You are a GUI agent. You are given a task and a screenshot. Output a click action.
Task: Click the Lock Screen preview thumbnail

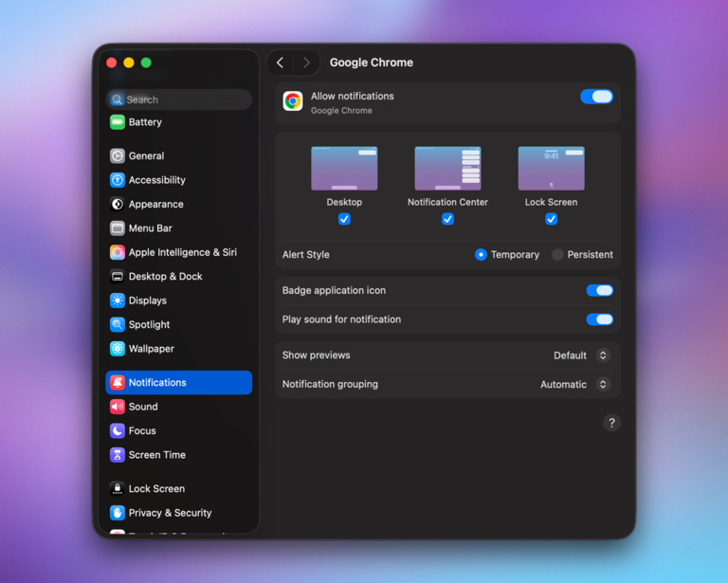551,169
